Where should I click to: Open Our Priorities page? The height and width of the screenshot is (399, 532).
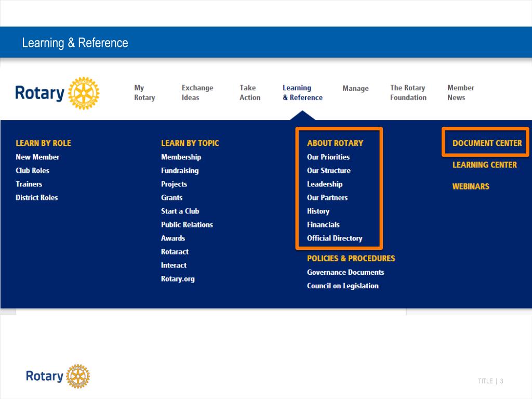coord(328,157)
